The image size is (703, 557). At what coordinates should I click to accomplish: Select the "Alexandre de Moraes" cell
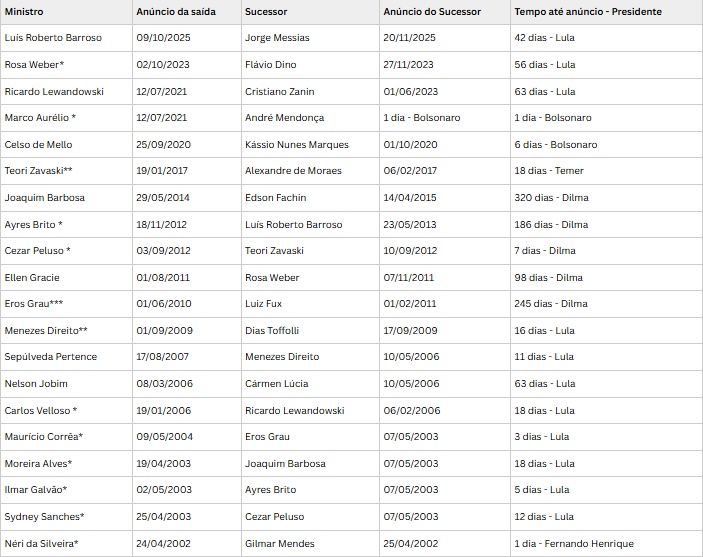click(294, 171)
